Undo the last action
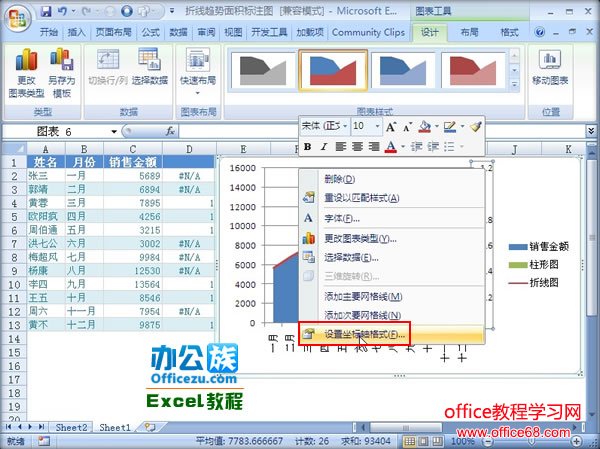The height and width of the screenshot is (449, 600). [x=62, y=11]
